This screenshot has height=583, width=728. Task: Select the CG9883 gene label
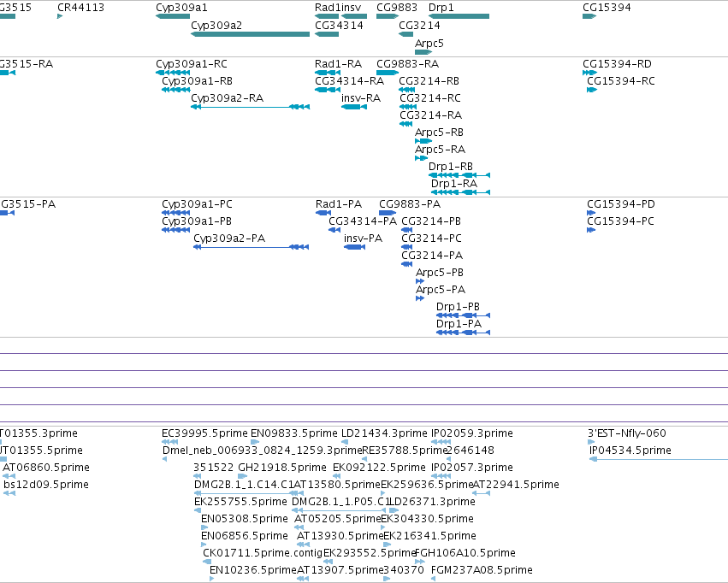point(397,8)
